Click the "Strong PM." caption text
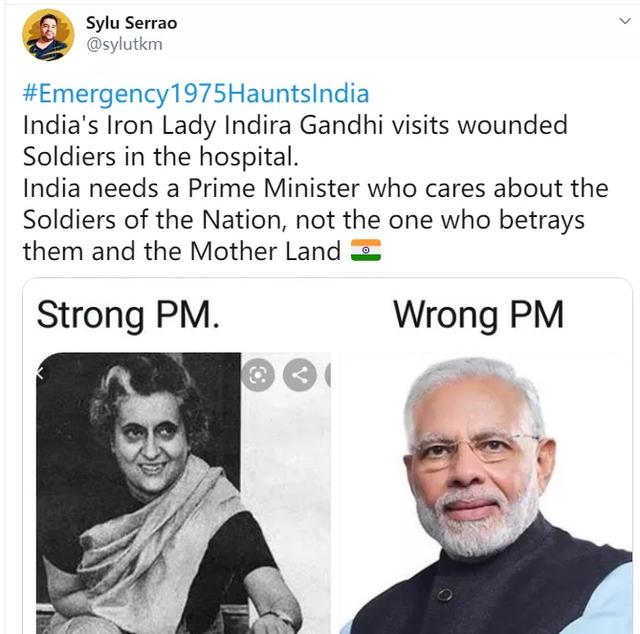Image resolution: width=640 pixels, height=634 pixels. pos(128,315)
